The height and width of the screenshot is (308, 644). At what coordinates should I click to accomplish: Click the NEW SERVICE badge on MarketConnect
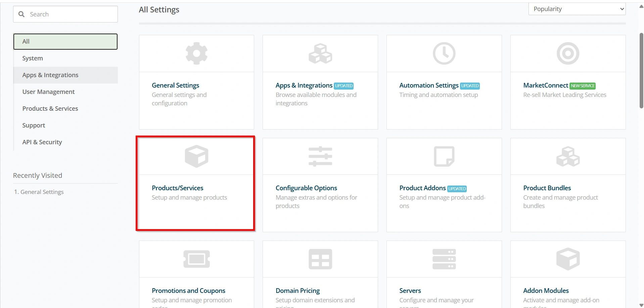point(583,86)
